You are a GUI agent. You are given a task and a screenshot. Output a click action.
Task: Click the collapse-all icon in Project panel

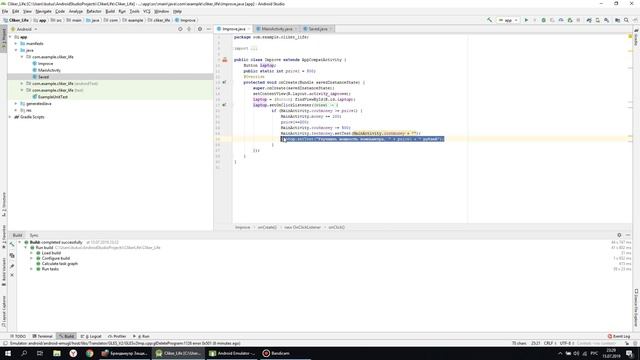189,29
